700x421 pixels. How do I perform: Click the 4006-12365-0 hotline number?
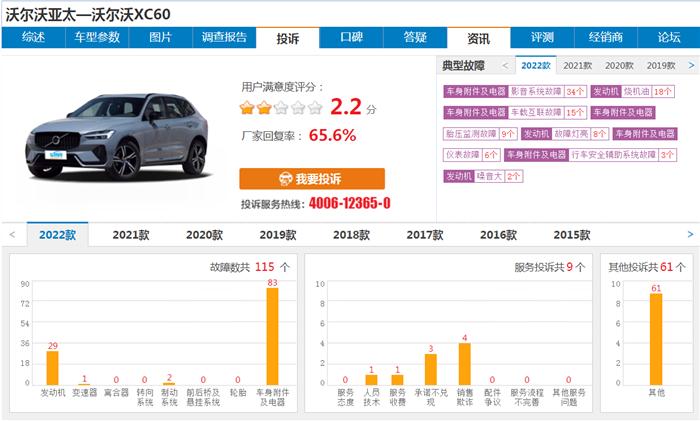tap(350, 204)
